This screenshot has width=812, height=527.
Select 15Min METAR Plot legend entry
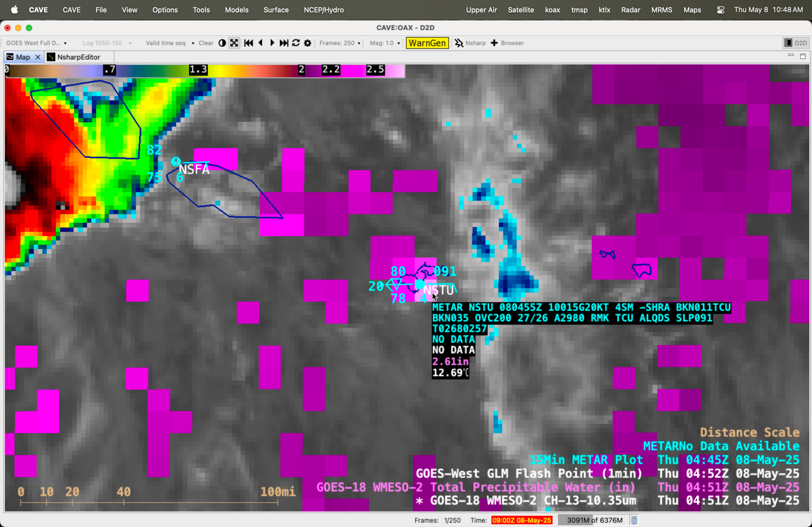tap(664, 459)
